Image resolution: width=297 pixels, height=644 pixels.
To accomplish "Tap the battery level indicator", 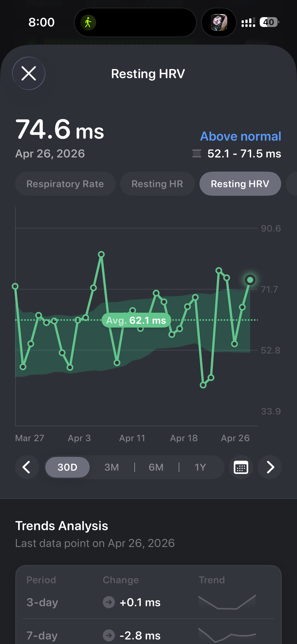I will pos(269,22).
